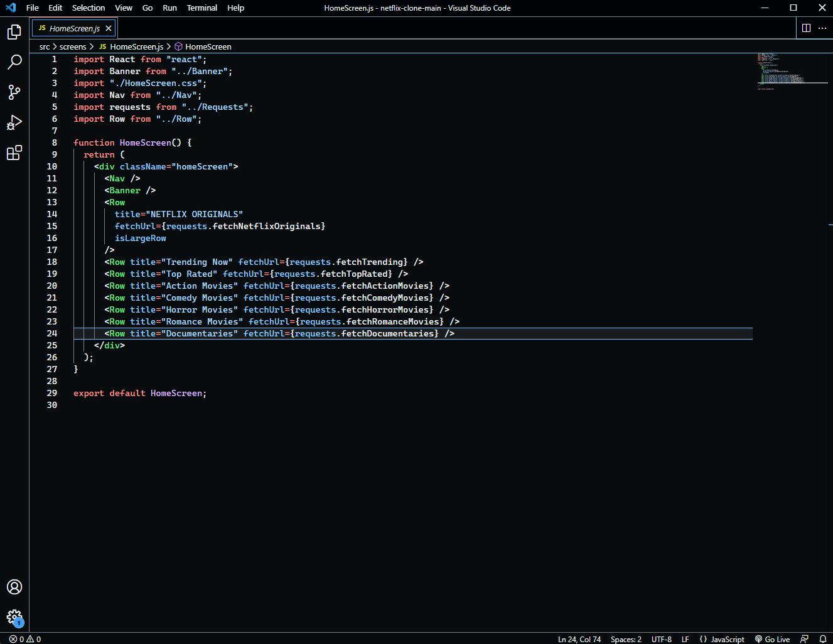Click "../Banner" import path text
The image size is (833, 644).
tap(200, 71)
